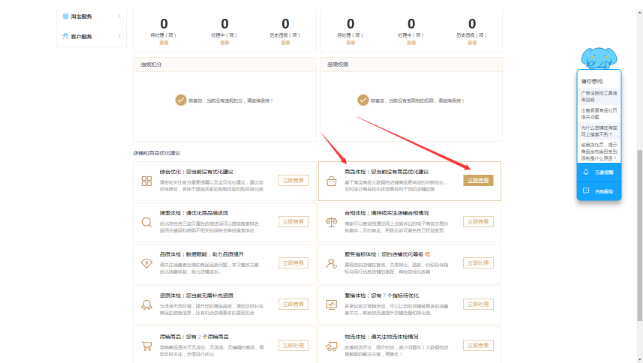Open the 客户服务 sidebar menu item
Image resolution: width=643 pixels, height=363 pixels.
click(x=91, y=37)
